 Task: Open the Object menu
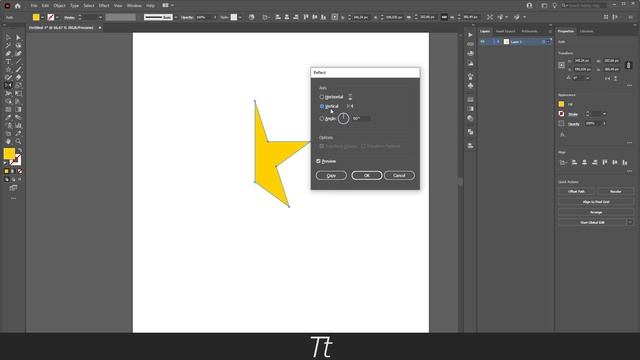(59, 6)
